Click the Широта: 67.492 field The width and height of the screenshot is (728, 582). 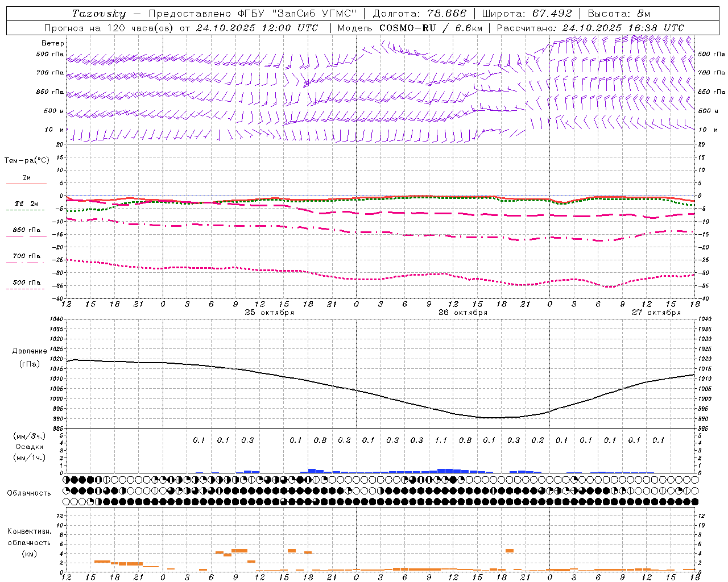coord(527,14)
